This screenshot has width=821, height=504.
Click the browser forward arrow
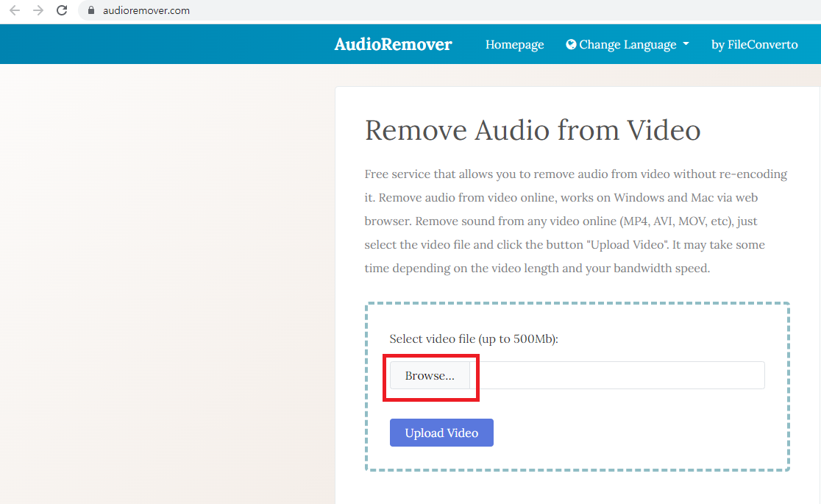(x=38, y=10)
